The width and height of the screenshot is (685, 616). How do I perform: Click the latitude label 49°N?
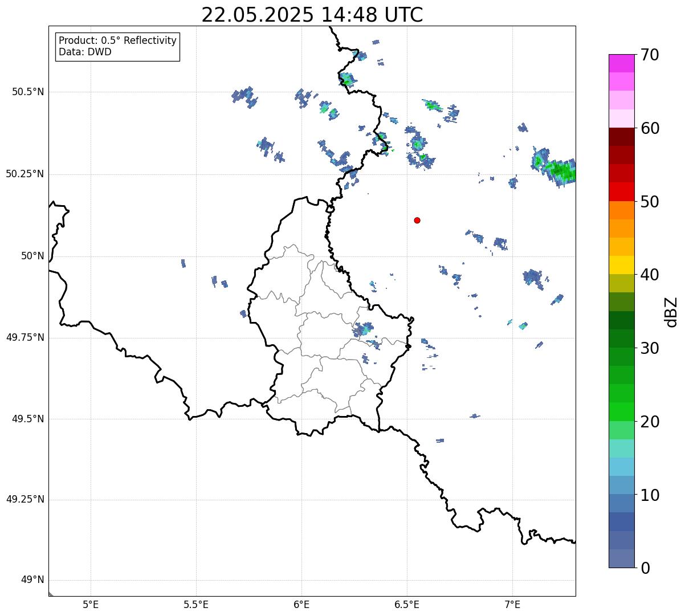[x=32, y=580]
